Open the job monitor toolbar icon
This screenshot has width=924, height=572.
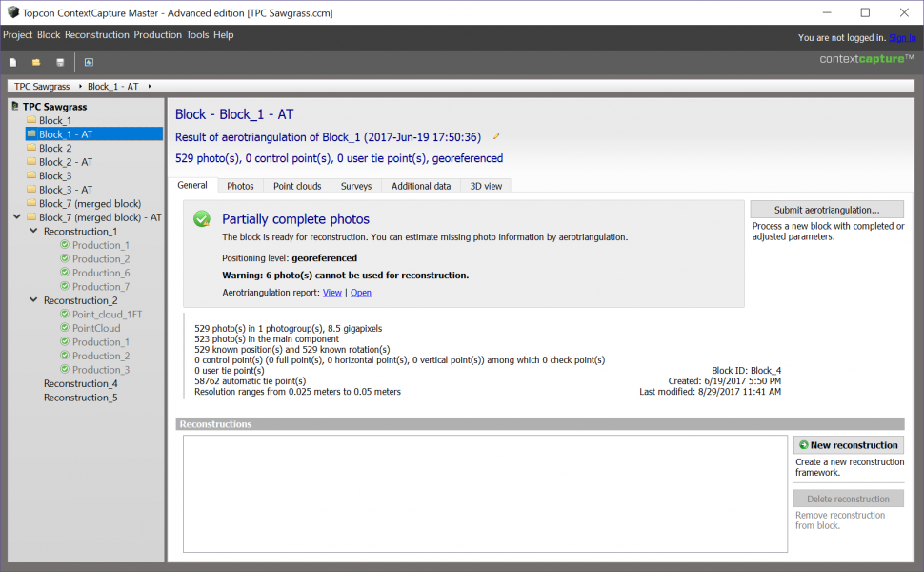pos(89,62)
